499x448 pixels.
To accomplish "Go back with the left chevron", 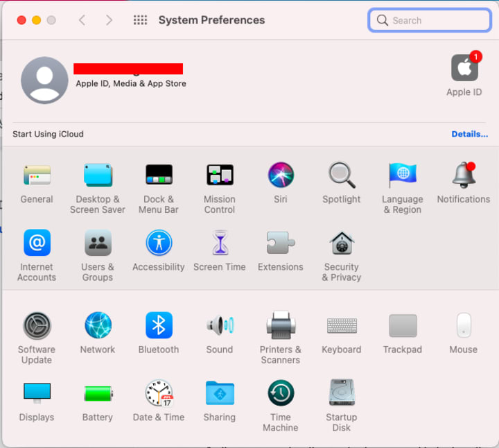I will [82, 20].
